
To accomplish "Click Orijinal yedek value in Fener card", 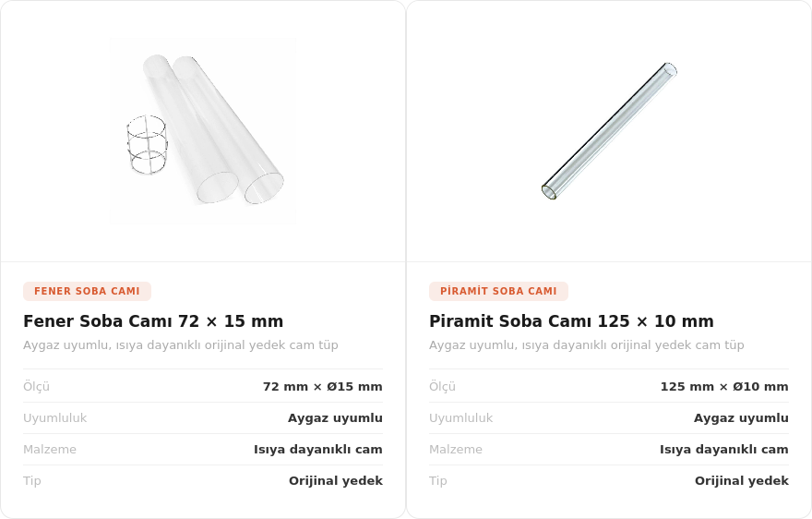I will click(x=336, y=481).
